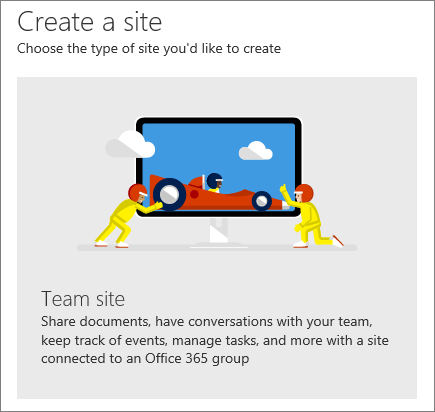Click the 'Choose the type of site' subtitle
This screenshot has height=412, width=435.
click(x=149, y=49)
